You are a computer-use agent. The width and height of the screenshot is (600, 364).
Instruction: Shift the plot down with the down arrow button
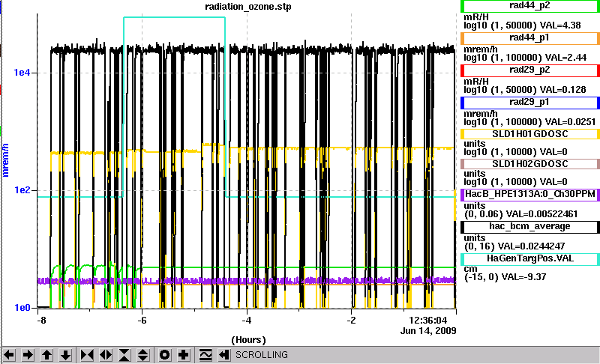65,355
